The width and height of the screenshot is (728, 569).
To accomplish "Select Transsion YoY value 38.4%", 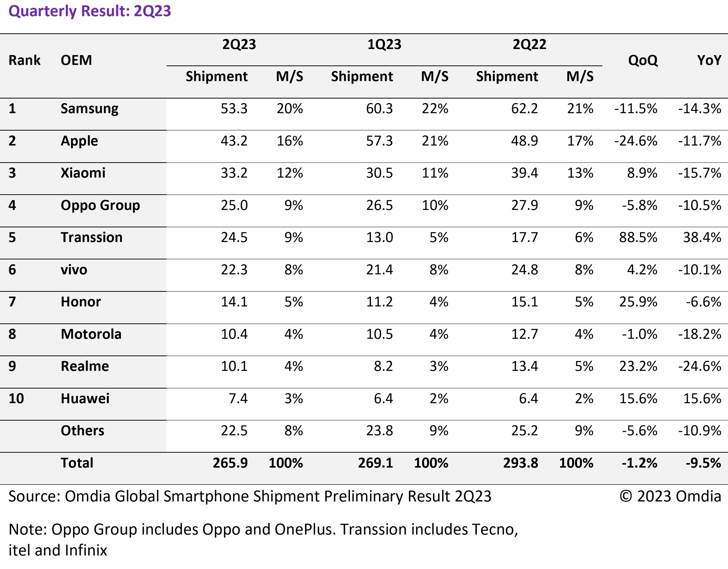I will click(x=702, y=237).
